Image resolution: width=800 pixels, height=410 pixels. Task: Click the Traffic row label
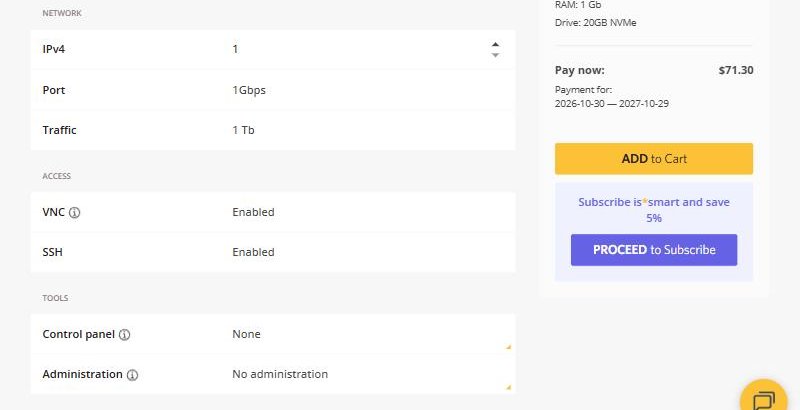point(59,130)
